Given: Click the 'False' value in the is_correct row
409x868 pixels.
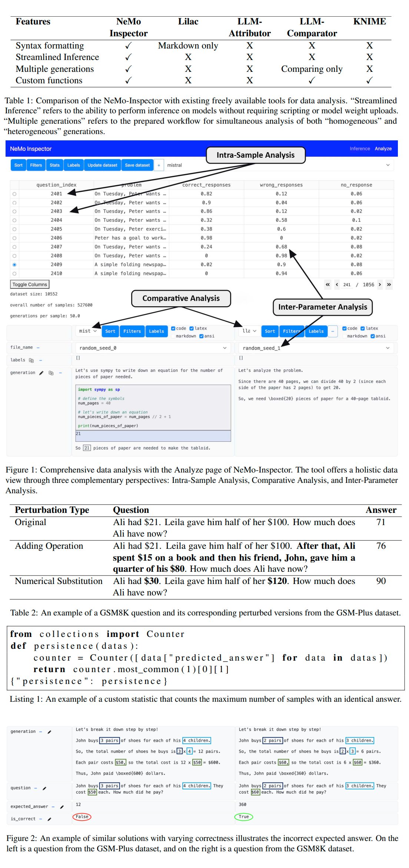Looking at the screenshot, I should point(82,817).
